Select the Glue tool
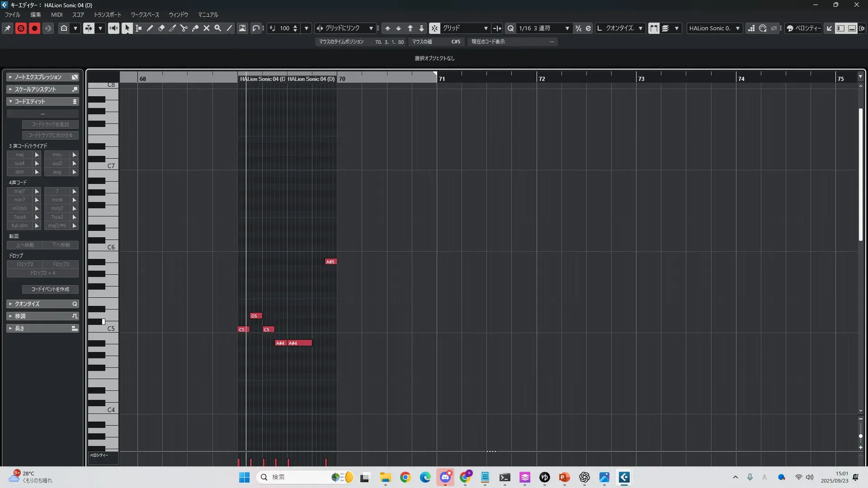868x488 pixels. click(195, 28)
